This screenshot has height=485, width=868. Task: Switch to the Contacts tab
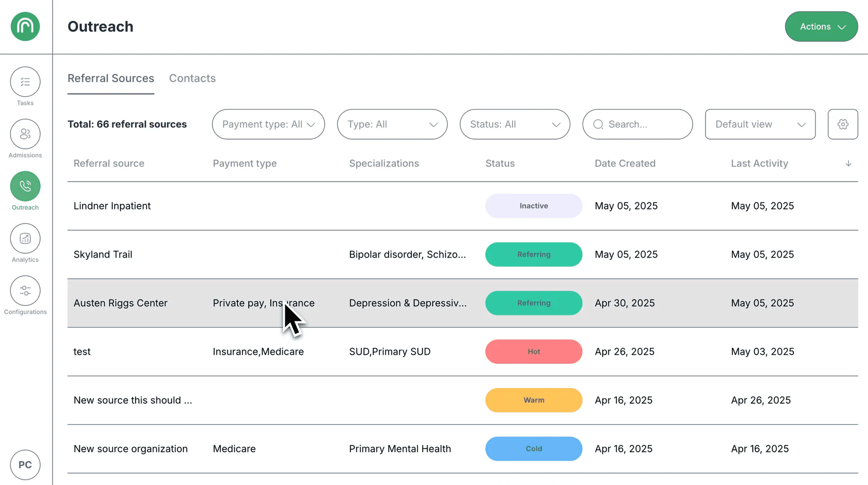pyautogui.click(x=192, y=78)
